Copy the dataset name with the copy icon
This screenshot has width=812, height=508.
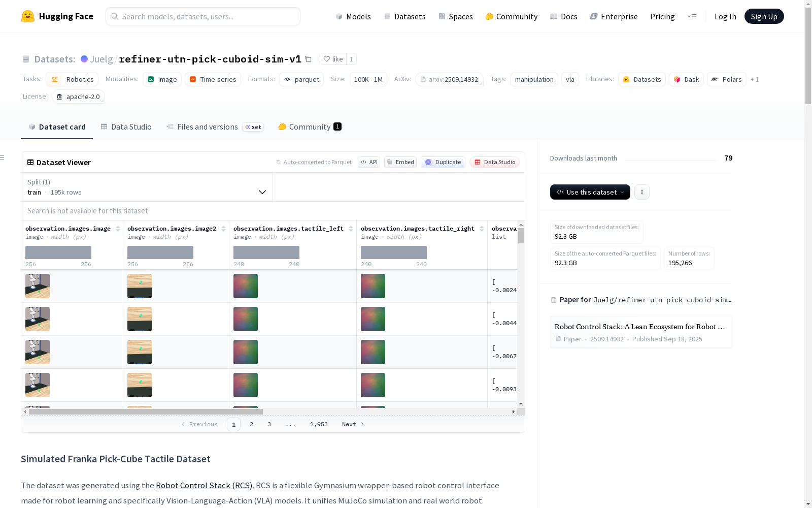(x=308, y=59)
